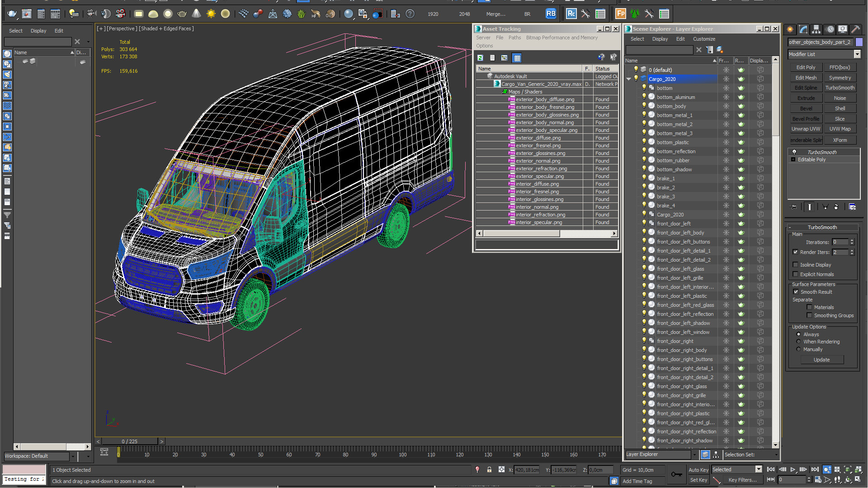Toggle Isoline Display checkbox

(795, 265)
